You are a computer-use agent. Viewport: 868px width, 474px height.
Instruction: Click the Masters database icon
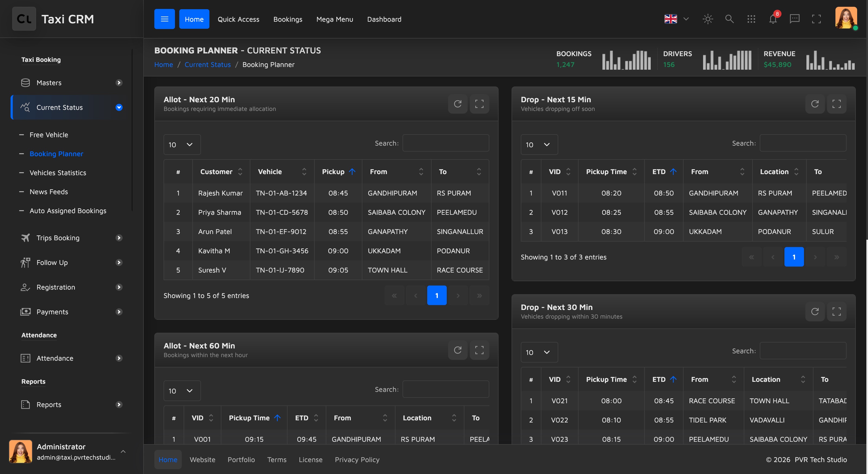pyautogui.click(x=25, y=82)
